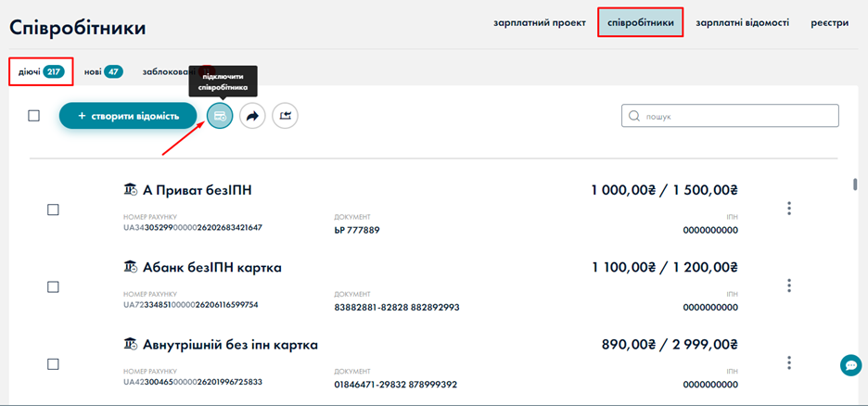
Task: Click the magnifier icon in search field
Action: (634, 116)
